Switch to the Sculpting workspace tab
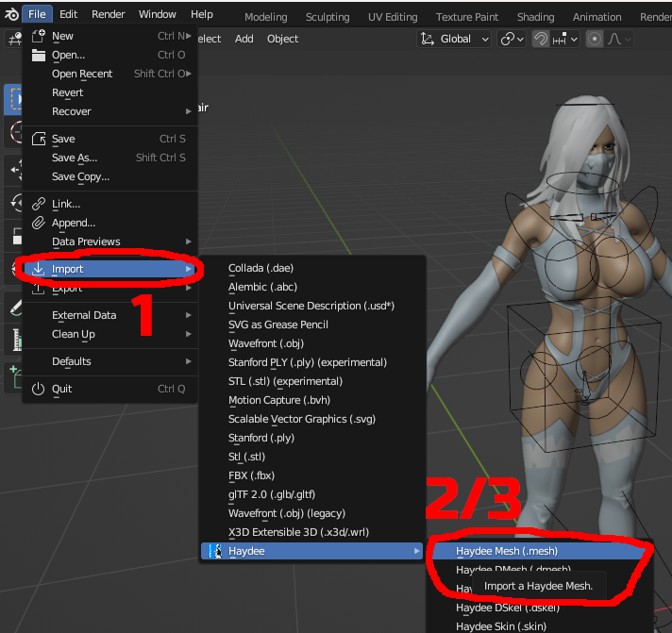672x633 pixels. (328, 17)
